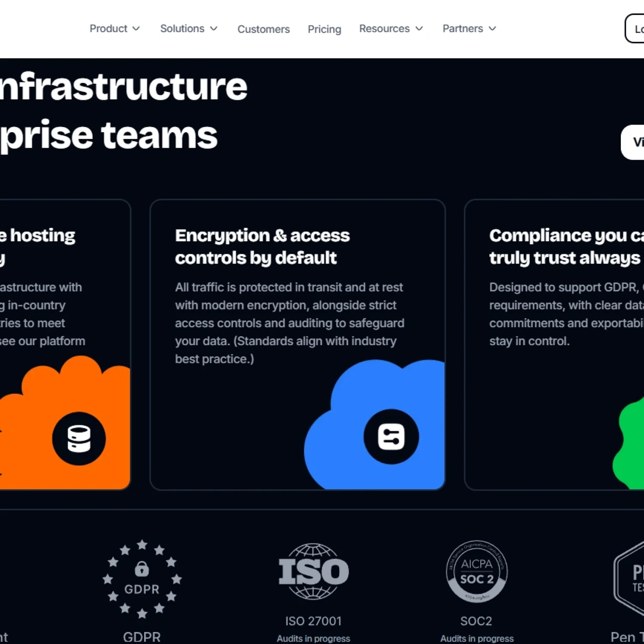Click the chevron next to Product
The height and width of the screenshot is (644, 644).
tap(136, 29)
